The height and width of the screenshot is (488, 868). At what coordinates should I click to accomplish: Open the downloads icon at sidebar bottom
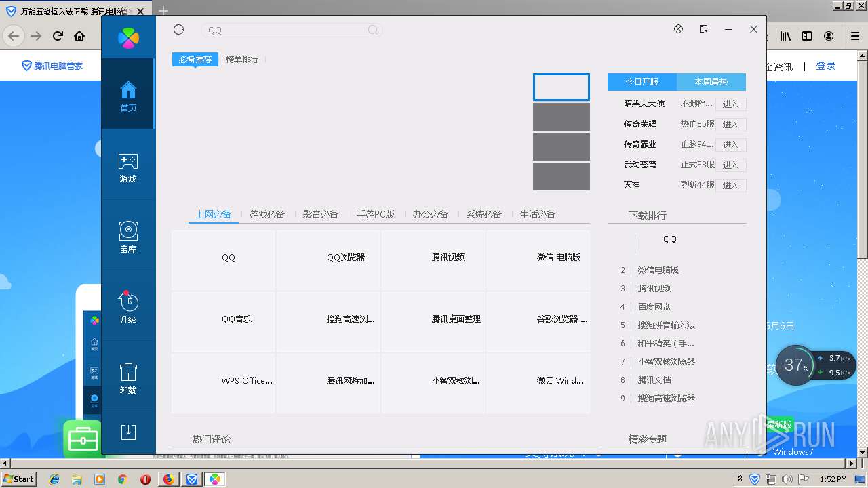click(128, 432)
